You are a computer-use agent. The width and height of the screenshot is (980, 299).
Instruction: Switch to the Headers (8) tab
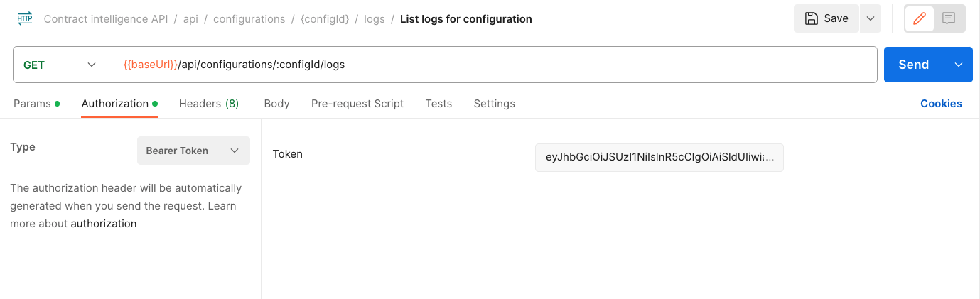209,104
